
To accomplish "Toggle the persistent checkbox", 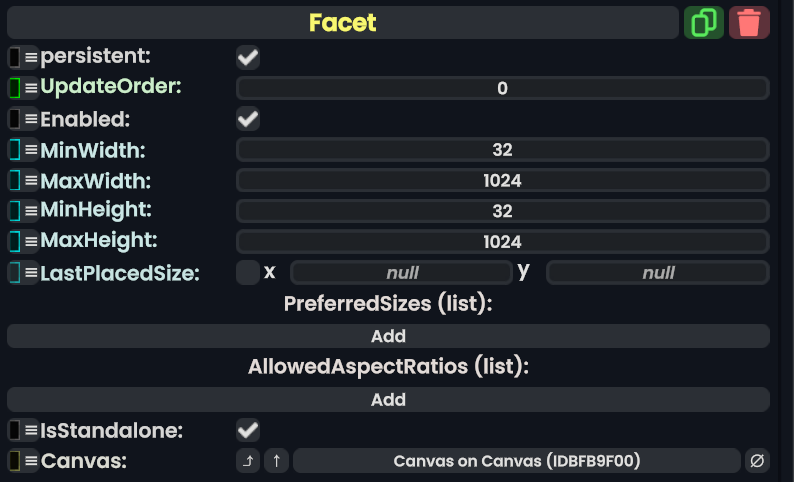I will (x=248, y=58).
